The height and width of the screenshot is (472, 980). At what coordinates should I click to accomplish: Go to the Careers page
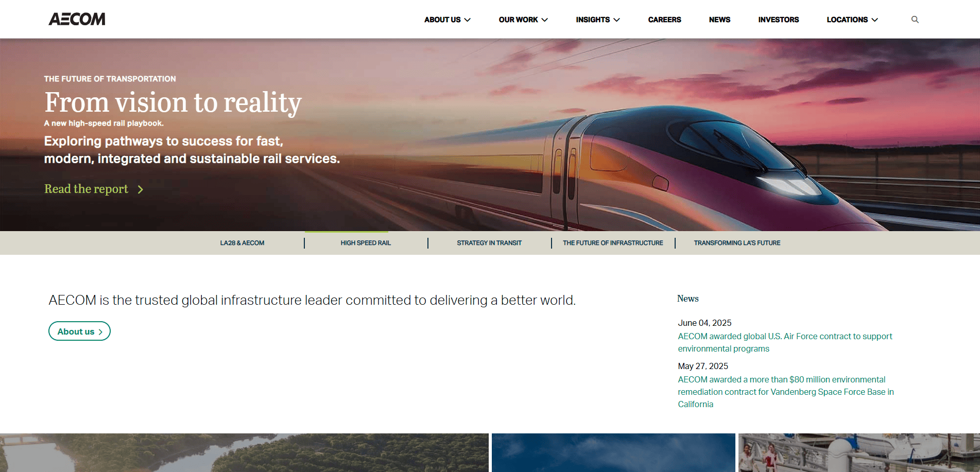click(x=664, y=20)
